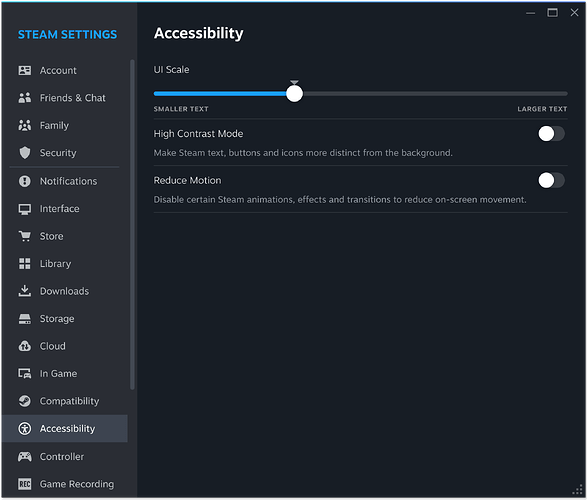This screenshot has width=587, height=500.
Task: Open the Account settings page
Action: [x=64, y=70]
